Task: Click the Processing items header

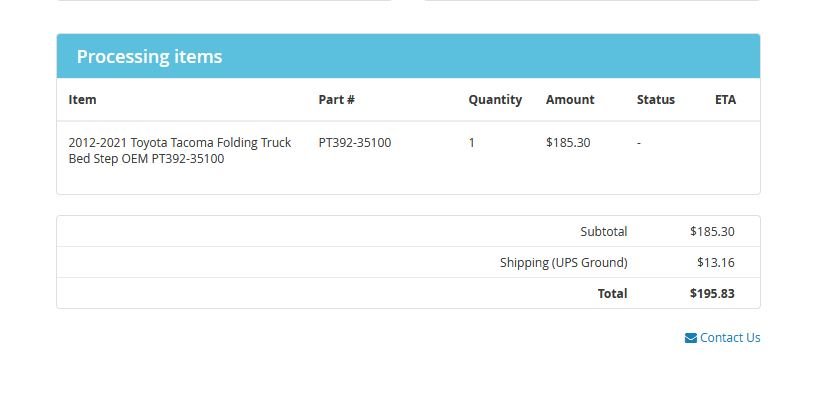Action: (149, 56)
